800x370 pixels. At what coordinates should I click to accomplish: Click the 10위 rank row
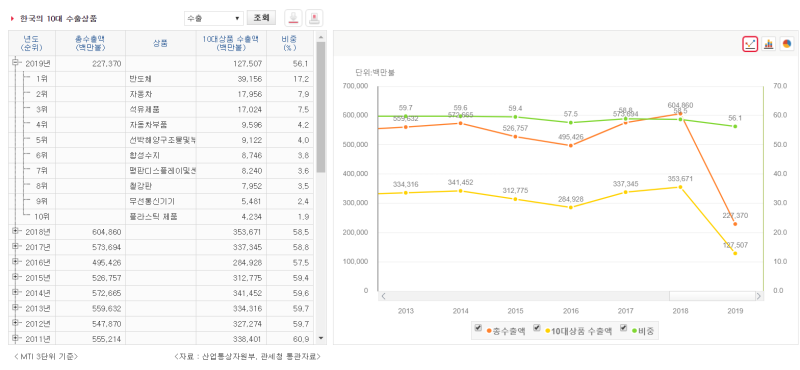(x=161, y=217)
